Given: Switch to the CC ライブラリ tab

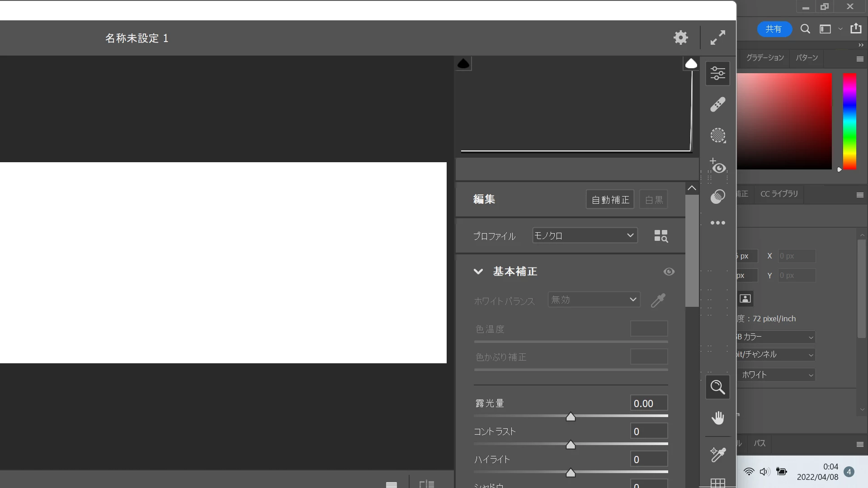Looking at the screenshot, I should (x=779, y=194).
